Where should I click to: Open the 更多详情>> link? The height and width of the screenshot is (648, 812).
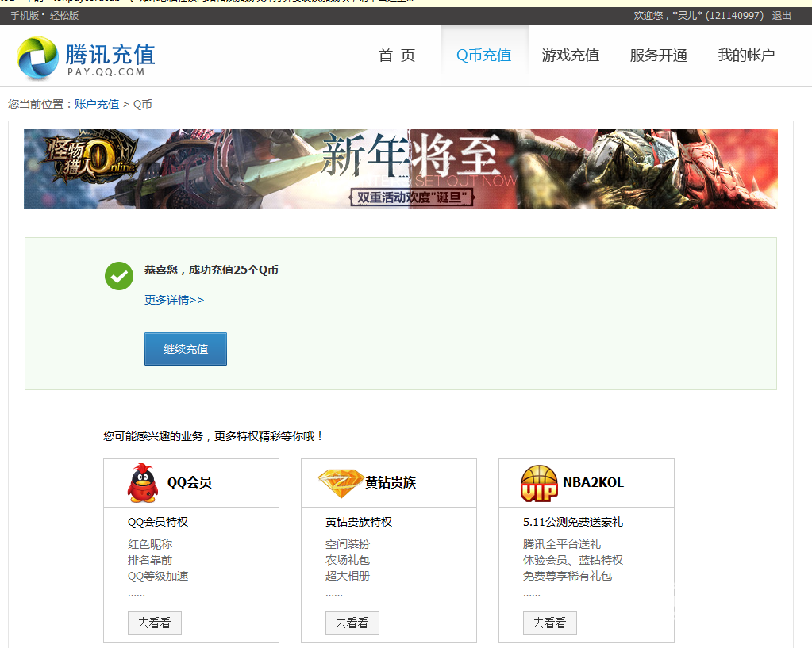pyautogui.click(x=174, y=300)
